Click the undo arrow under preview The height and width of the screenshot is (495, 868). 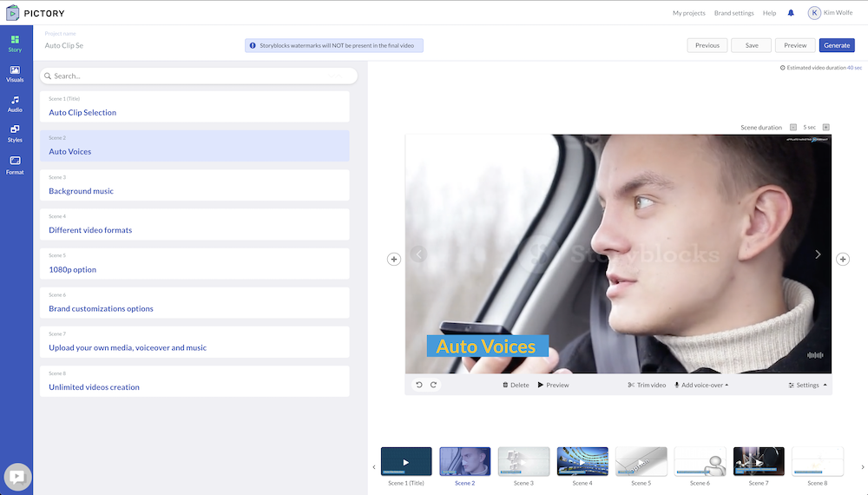[419, 385]
